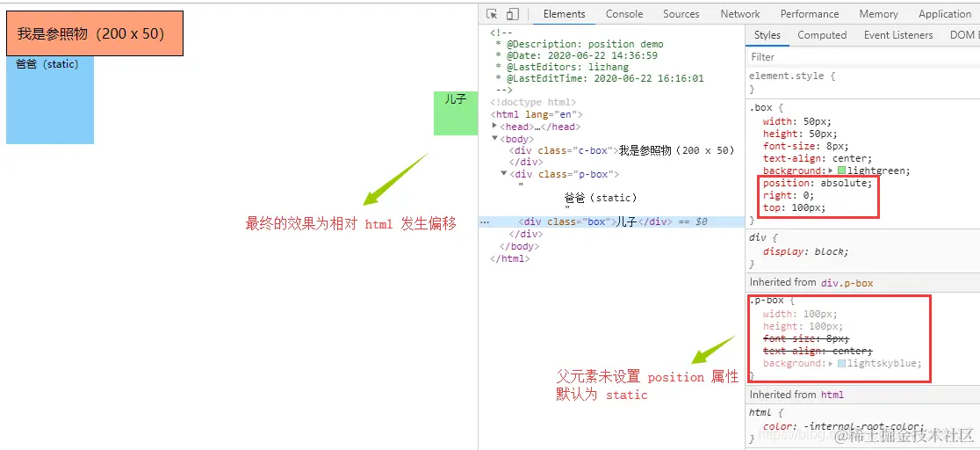Click the actions dots beside selected row
The image size is (980, 450).
(484, 221)
